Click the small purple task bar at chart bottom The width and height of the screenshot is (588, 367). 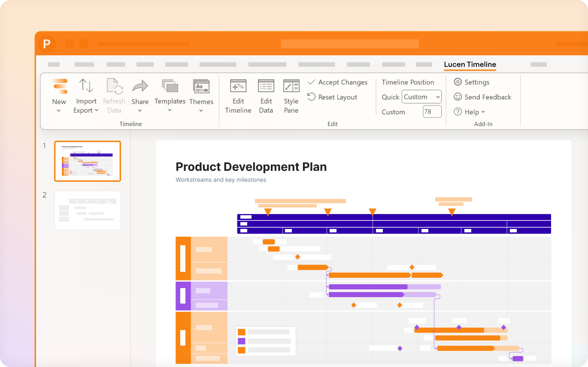click(x=518, y=358)
